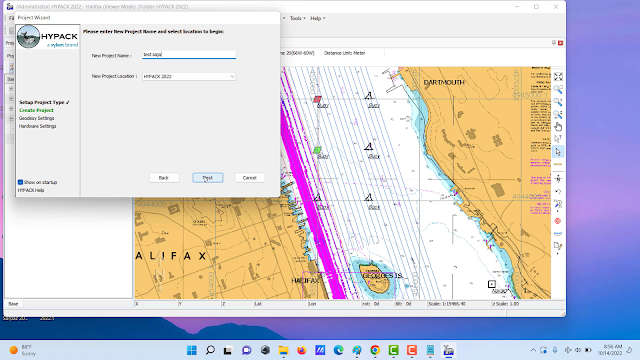Select the pan hand tool
Screen dimensions: 640x360
tap(558, 127)
